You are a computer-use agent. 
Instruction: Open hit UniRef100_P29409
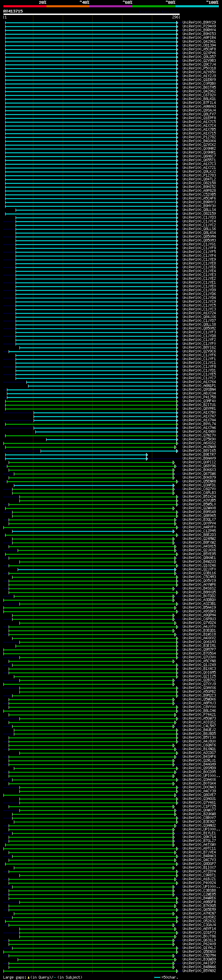199,26
